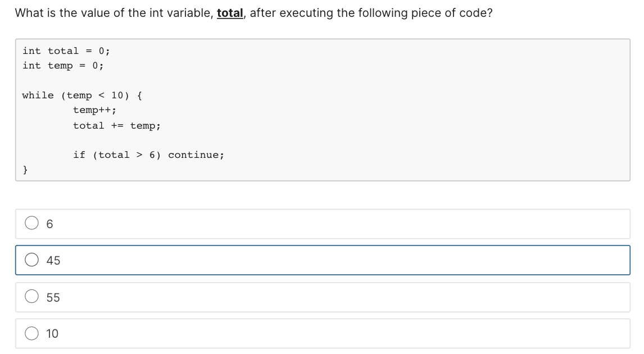Click the bolded word total in the question
The image size is (644, 354).
228,12
